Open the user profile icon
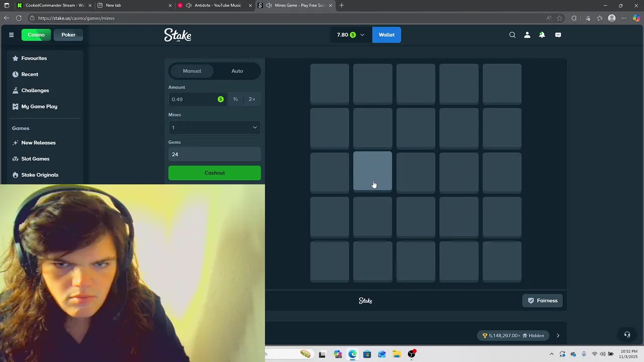This screenshot has width=644, height=362. [527, 35]
